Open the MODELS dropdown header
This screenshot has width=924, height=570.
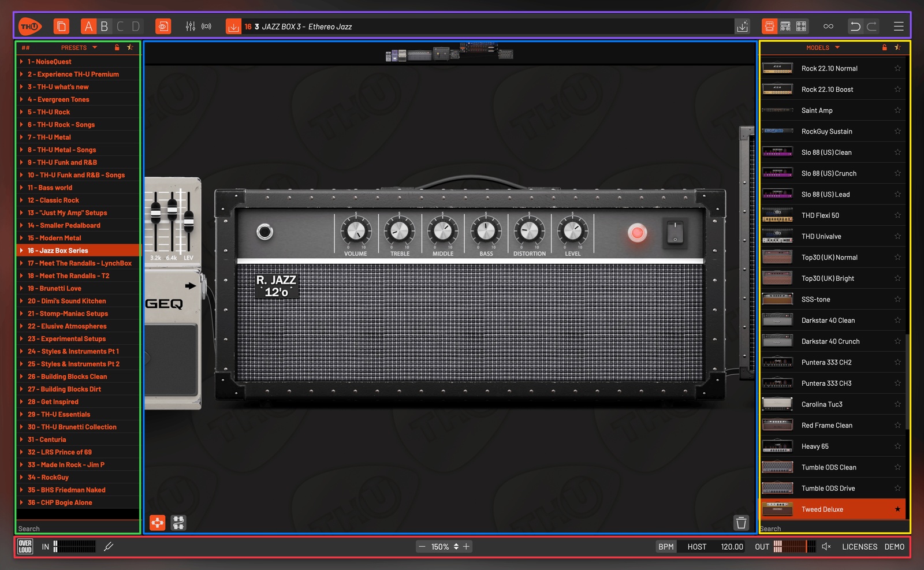(x=823, y=47)
